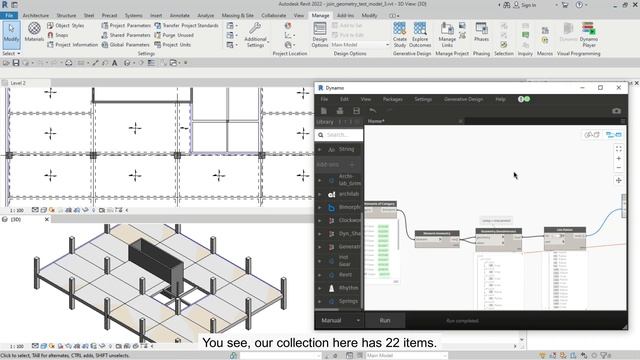The height and width of the screenshot is (360, 640).
Task: Open Project Parameters
Action: (x=126, y=25)
